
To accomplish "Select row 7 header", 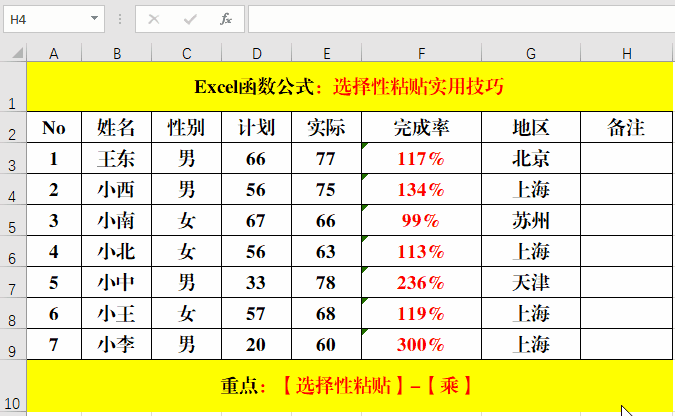I will [x=13, y=282].
